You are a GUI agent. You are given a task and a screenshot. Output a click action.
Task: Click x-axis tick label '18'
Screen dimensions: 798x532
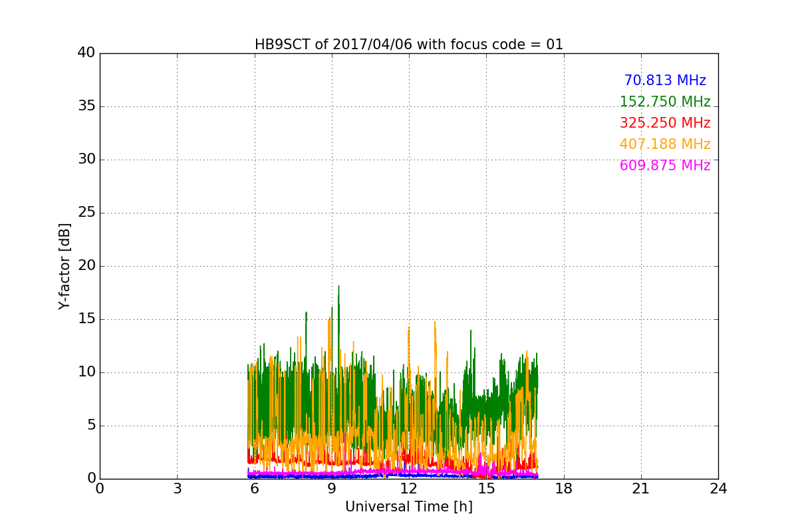pyautogui.click(x=564, y=489)
